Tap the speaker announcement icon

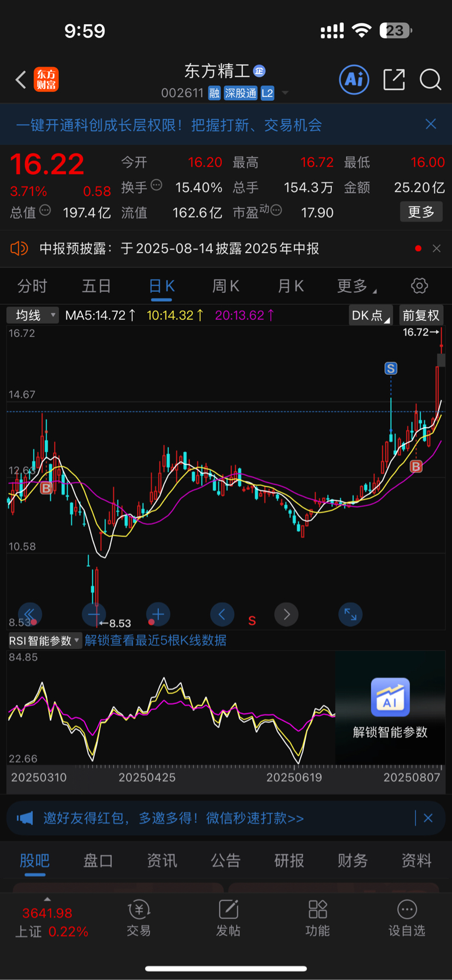pyautogui.click(x=19, y=248)
